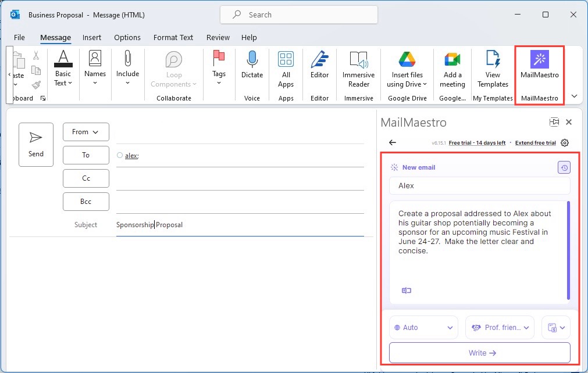
Task: Click the Loop Components button
Action: tap(174, 69)
